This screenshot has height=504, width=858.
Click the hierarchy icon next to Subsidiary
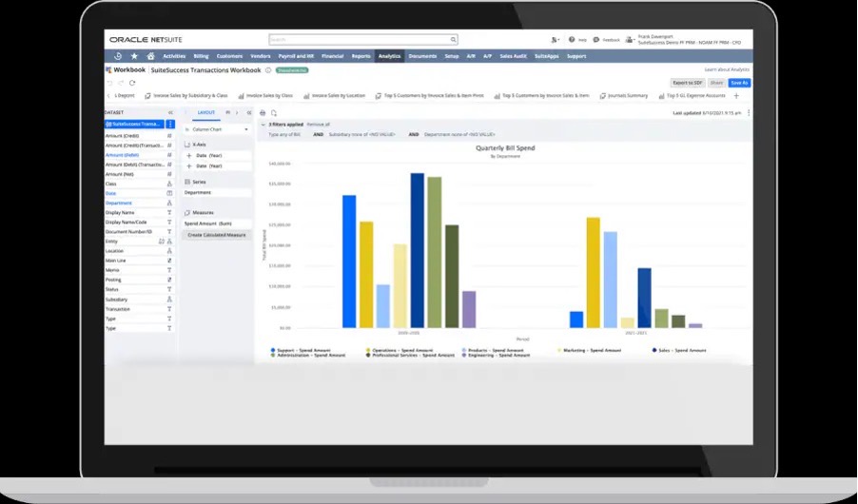point(169,300)
